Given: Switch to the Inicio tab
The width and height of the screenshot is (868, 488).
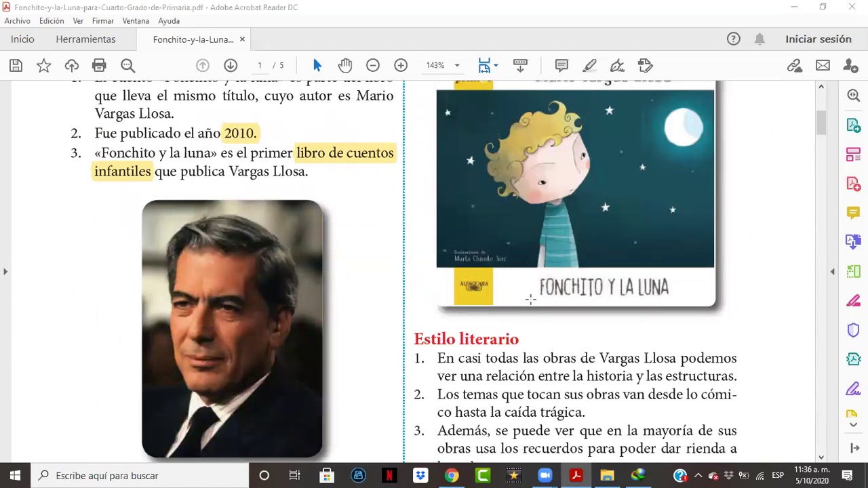Looking at the screenshot, I should [x=22, y=39].
